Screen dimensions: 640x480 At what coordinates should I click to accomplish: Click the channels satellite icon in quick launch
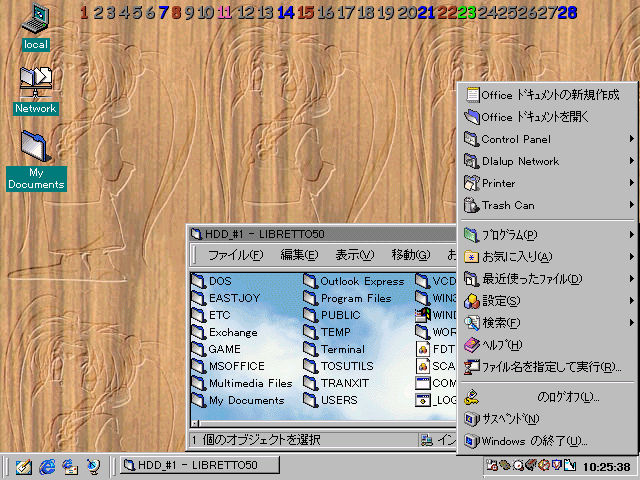[x=93, y=466]
